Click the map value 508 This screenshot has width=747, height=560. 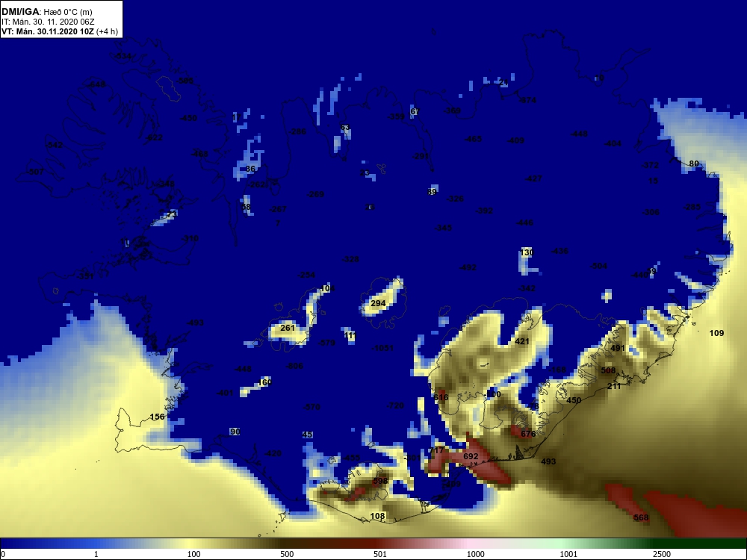[x=608, y=370]
